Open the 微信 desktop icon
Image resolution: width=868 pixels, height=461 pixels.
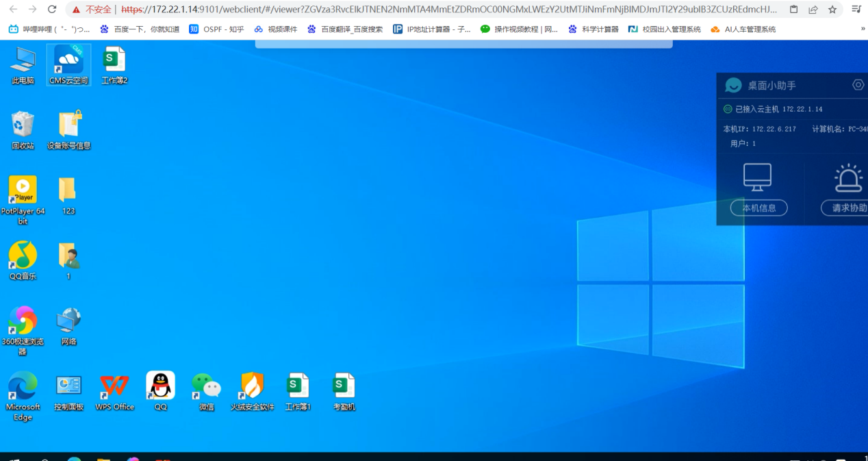206,386
